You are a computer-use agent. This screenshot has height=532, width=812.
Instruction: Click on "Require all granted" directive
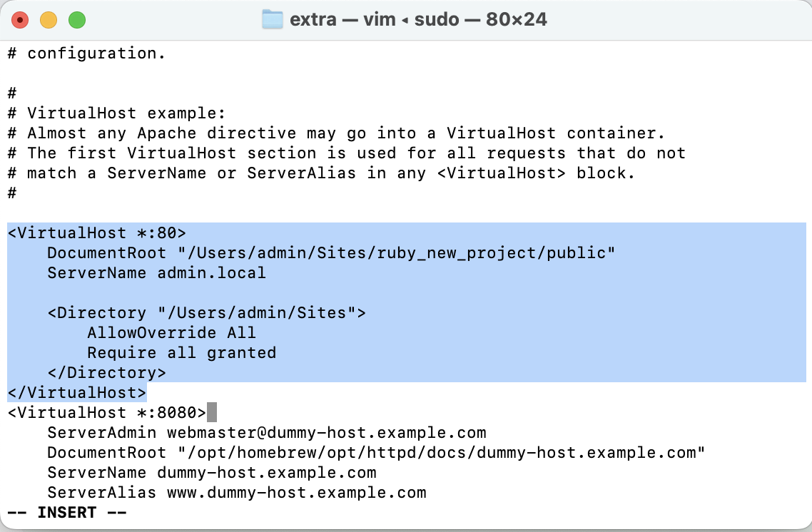(x=181, y=353)
